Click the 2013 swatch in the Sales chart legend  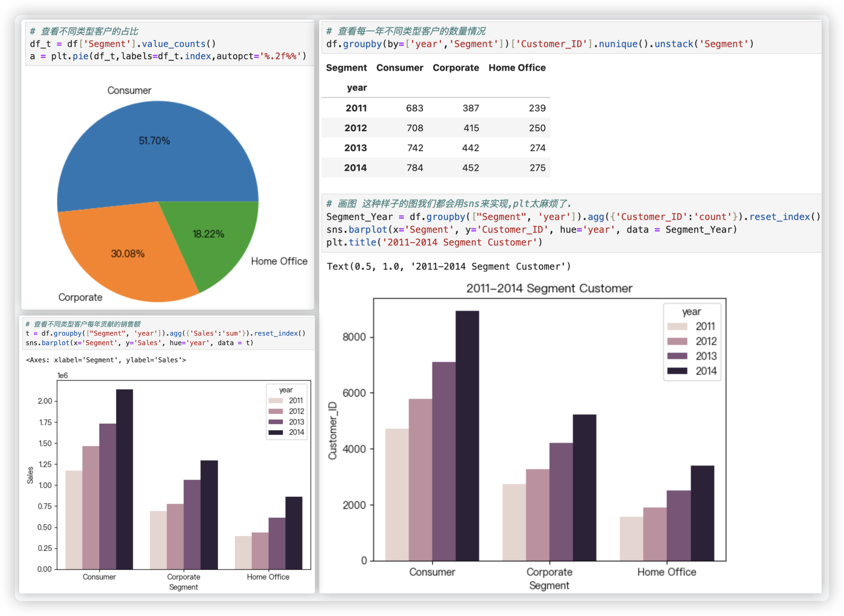click(x=276, y=422)
